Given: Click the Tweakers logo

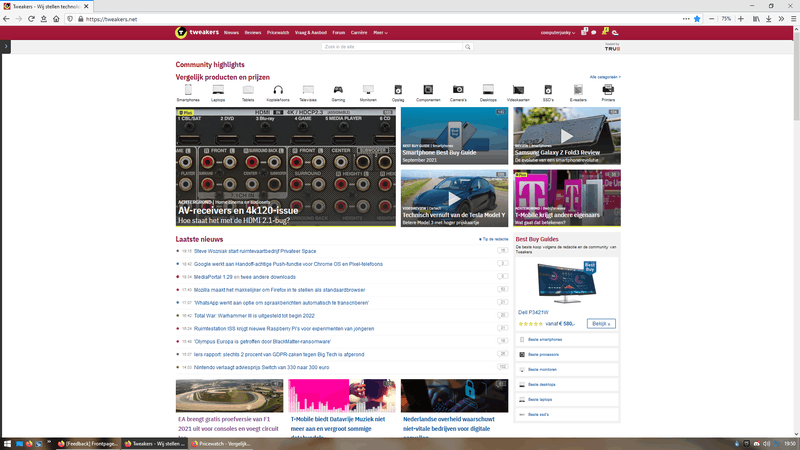Looking at the screenshot, I should point(197,32).
